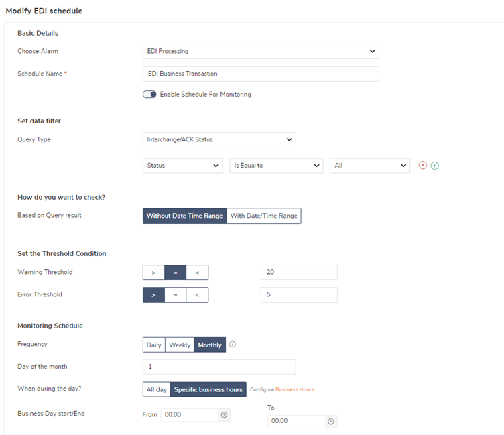Expand the Choose Alarm dropdown
Screen dimensions: 504x435
pyautogui.click(x=261, y=51)
